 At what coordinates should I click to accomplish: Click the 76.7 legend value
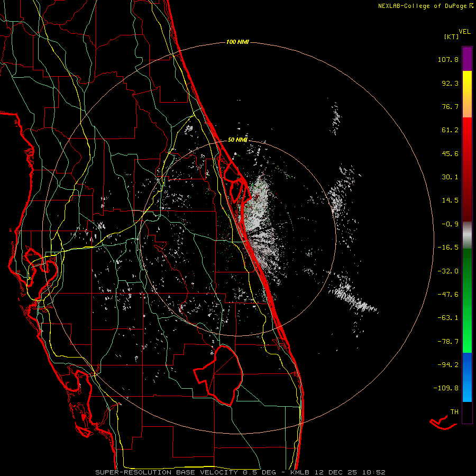click(450, 106)
